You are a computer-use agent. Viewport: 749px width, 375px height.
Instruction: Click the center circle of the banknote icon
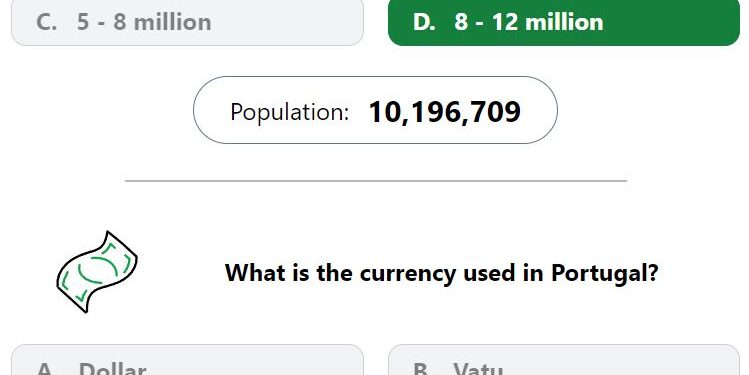point(97,270)
